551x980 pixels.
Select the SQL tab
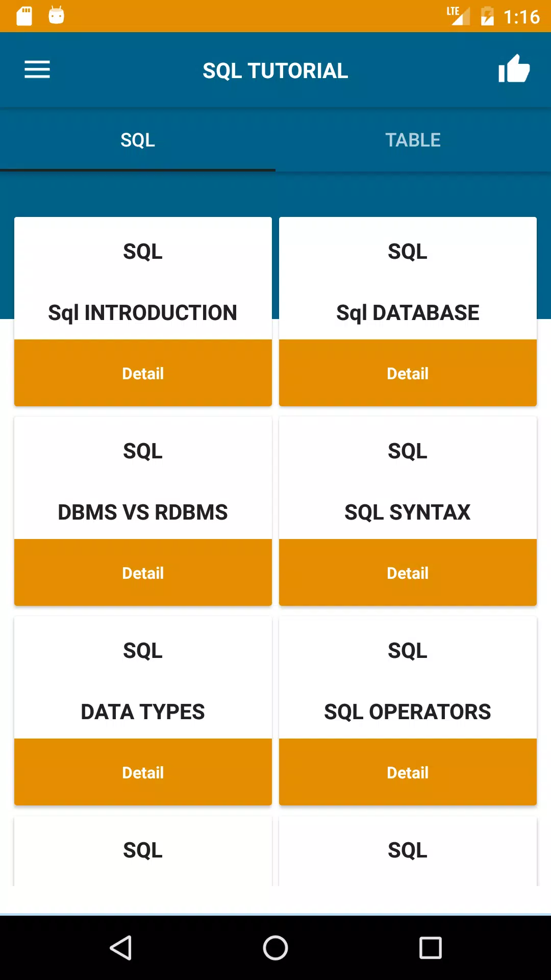tap(138, 140)
